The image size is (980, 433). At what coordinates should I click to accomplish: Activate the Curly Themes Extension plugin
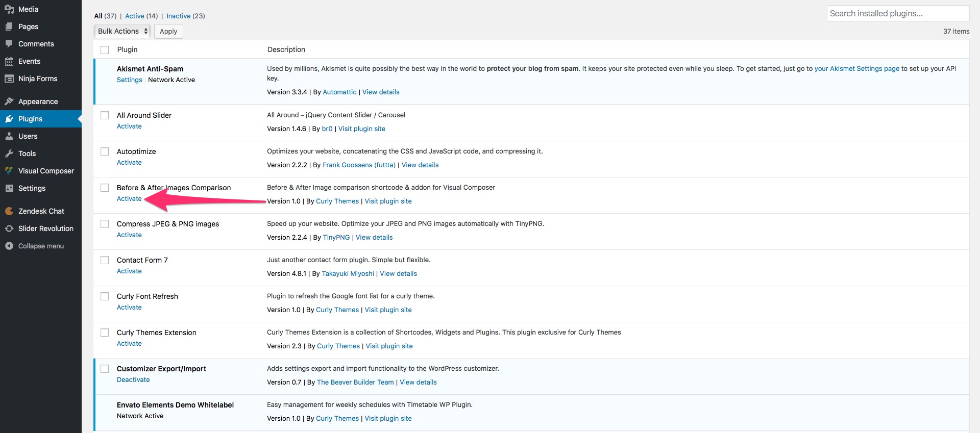tap(129, 344)
